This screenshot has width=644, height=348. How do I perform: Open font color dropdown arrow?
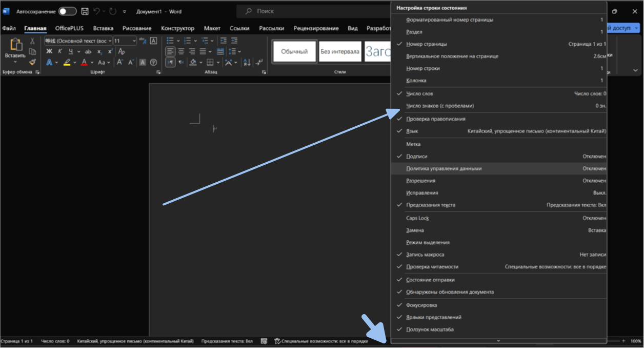(91, 62)
